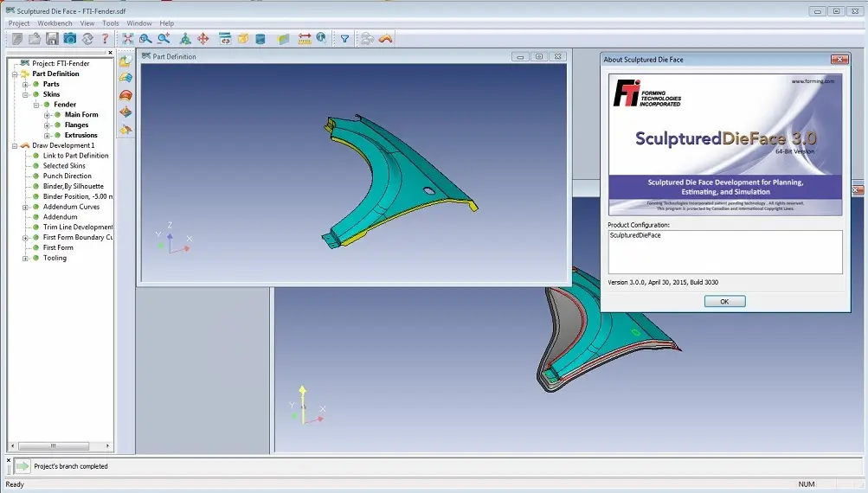This screenshot has height=493, width=868.
Task: Collapse the Part Definition tree node
Action: coord(15,74)
